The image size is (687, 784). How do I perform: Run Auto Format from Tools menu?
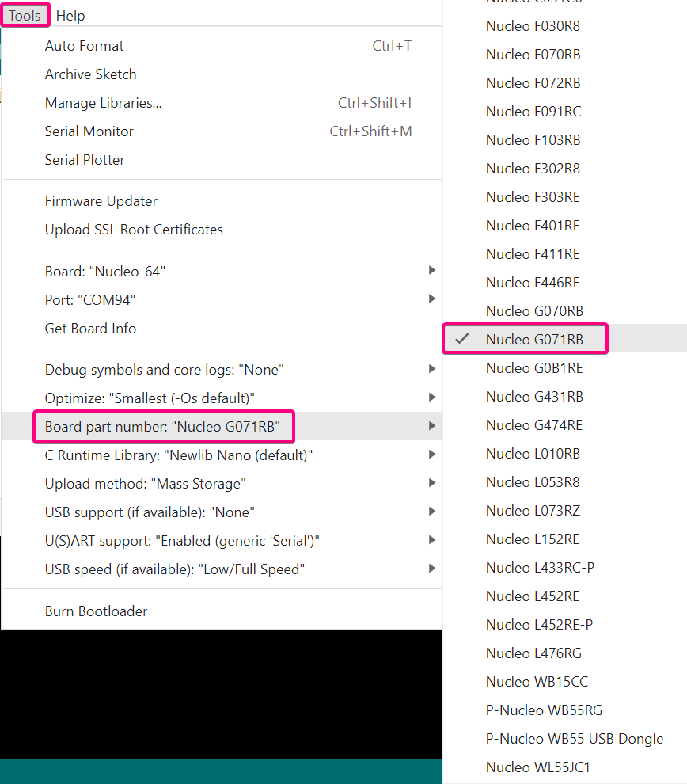pyautogui.click(x=222, y=46)
